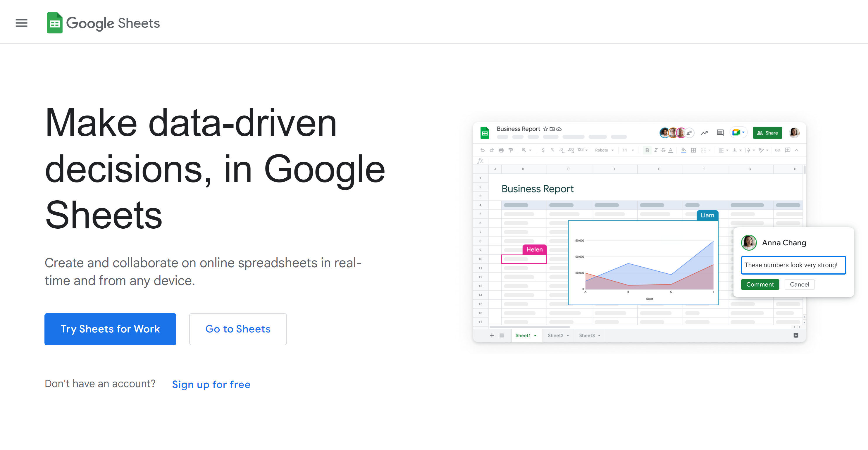Click the Try Sheets for Work button

pyautogui.click(x=110, y=329)
